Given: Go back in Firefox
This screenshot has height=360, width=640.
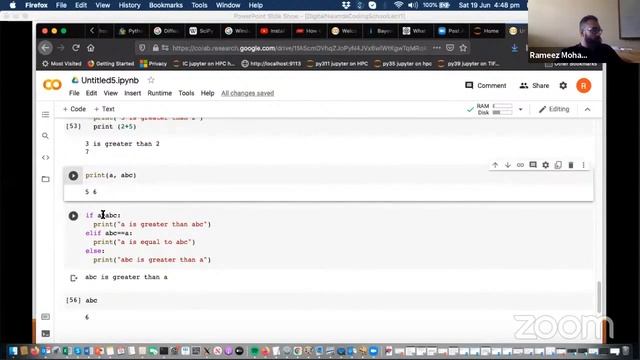Looking at the screenshot, I should (46, 48).
